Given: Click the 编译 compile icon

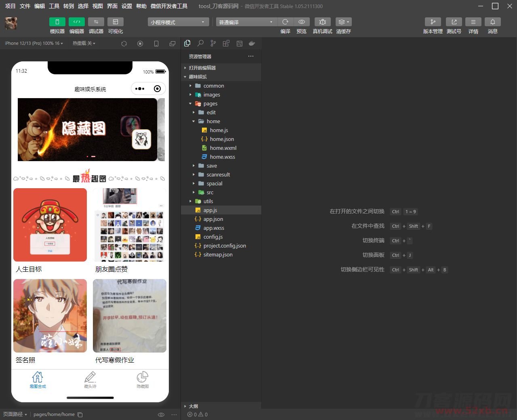Looking at the screenshot, I should point(285,22).
